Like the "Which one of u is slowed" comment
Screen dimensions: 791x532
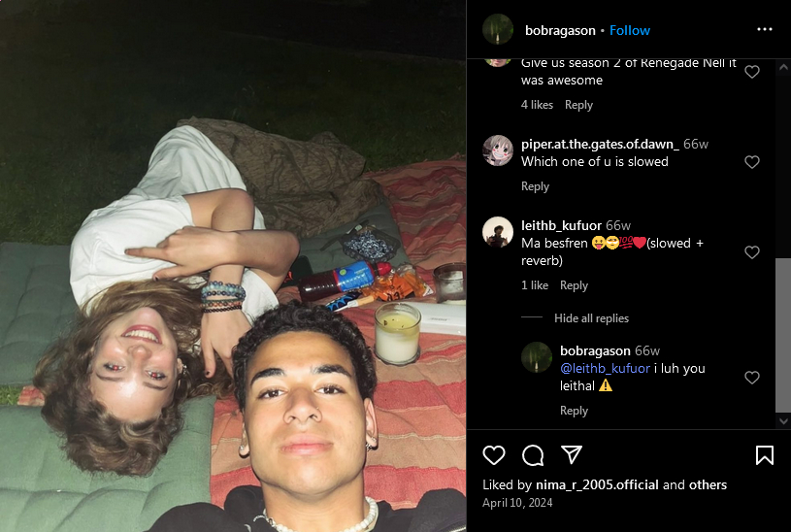coord(751,162)
